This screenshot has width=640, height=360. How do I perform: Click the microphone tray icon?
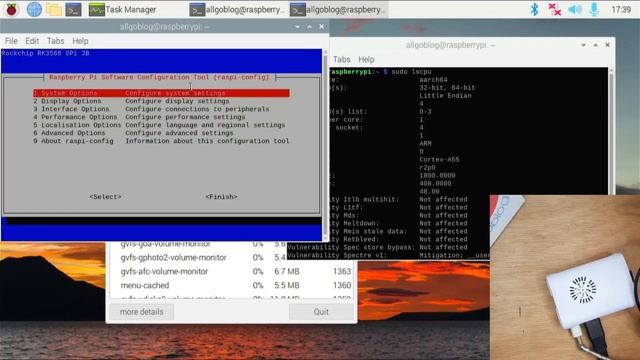(594, 9)
